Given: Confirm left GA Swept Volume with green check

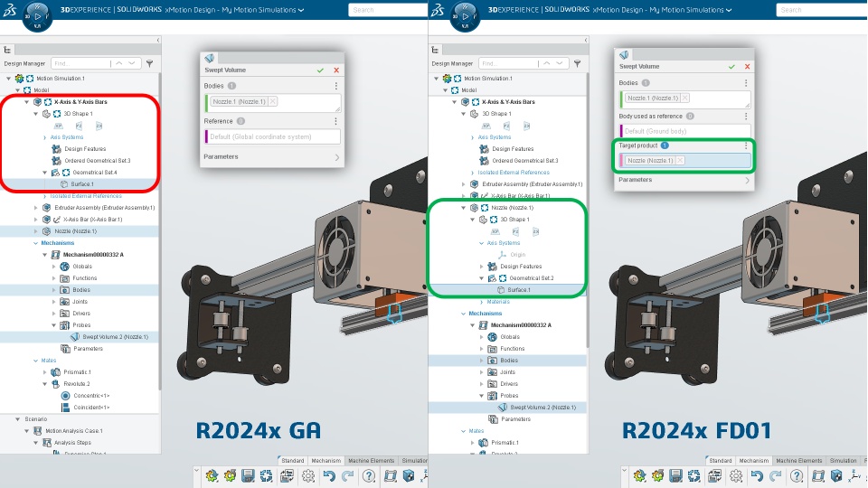Looking at the screenshot, I should coord(320,70).
